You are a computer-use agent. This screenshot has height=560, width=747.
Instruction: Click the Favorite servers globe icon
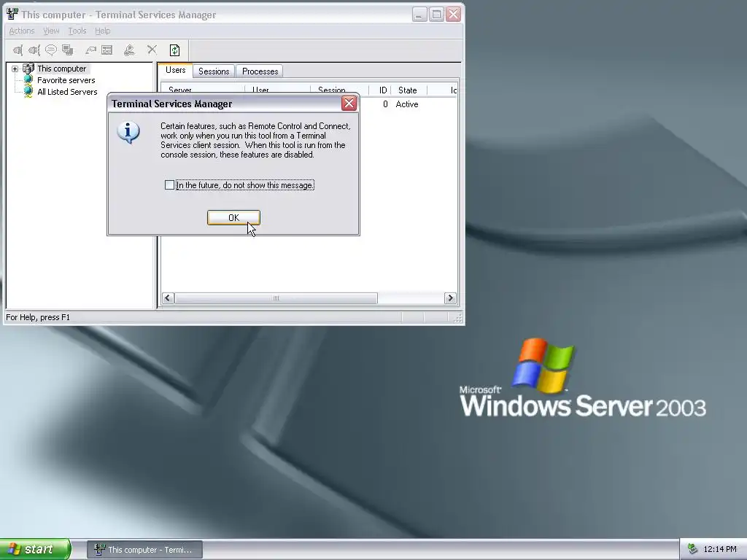pos(28,80)
